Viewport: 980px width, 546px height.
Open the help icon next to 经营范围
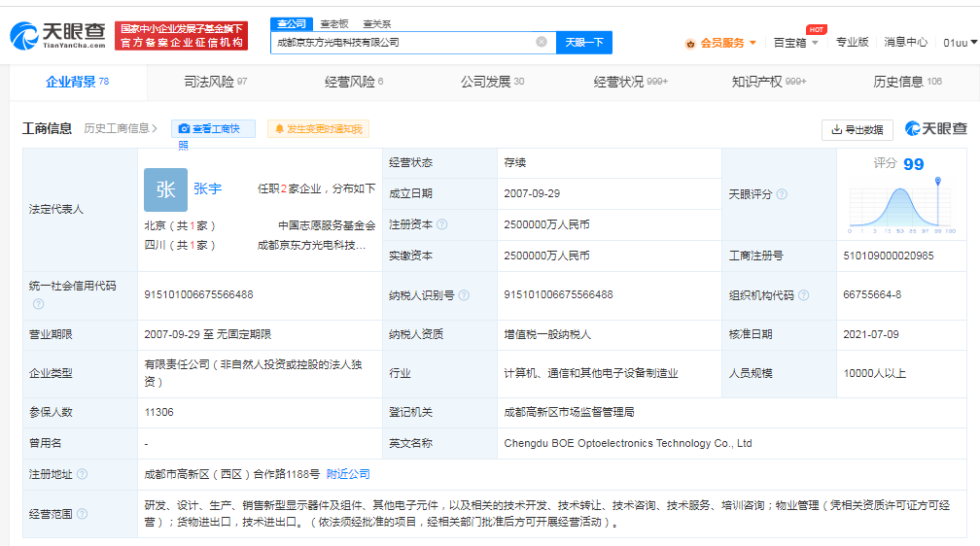(x=82, y=514)
